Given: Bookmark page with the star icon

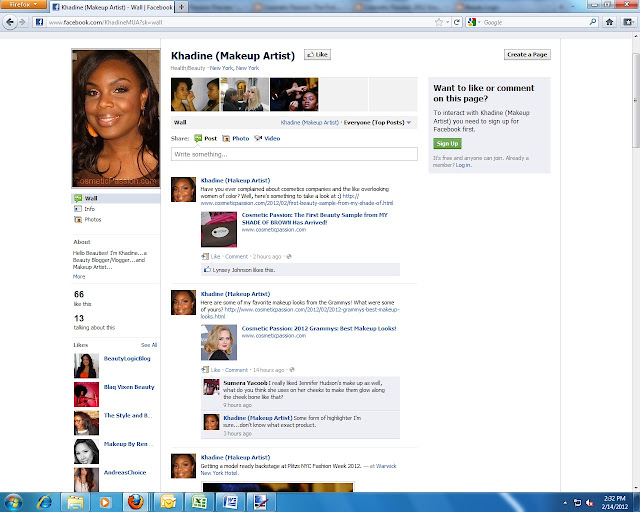Looking at the screenshot, I should [x=439, y=22].
